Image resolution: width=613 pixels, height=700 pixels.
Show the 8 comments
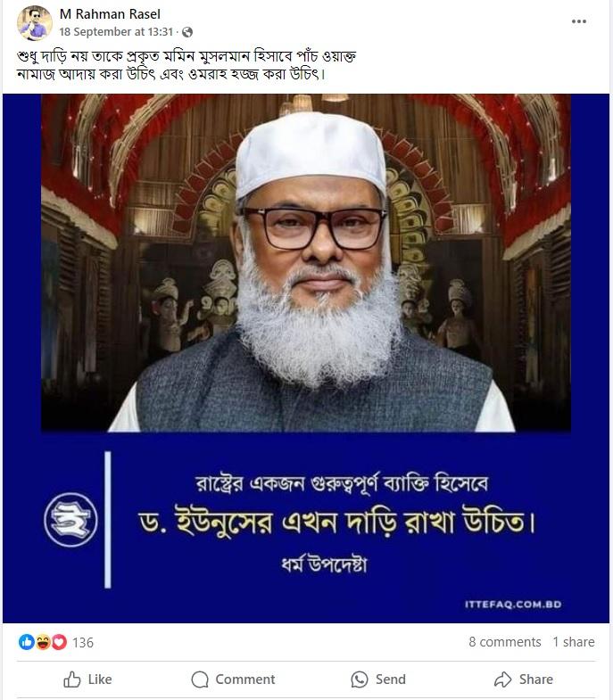tap(505, 642)
